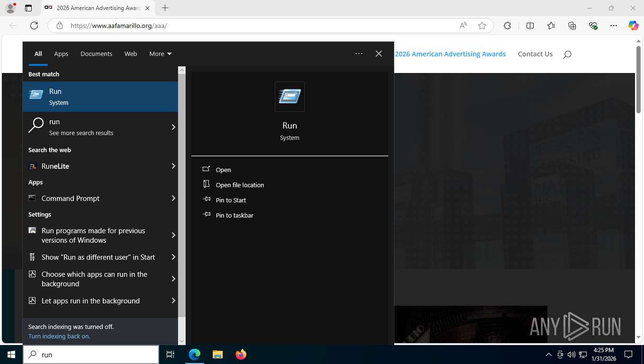Open Edge Settings and more menu
This screenshot has height=364, width=644.
(614, 26)
